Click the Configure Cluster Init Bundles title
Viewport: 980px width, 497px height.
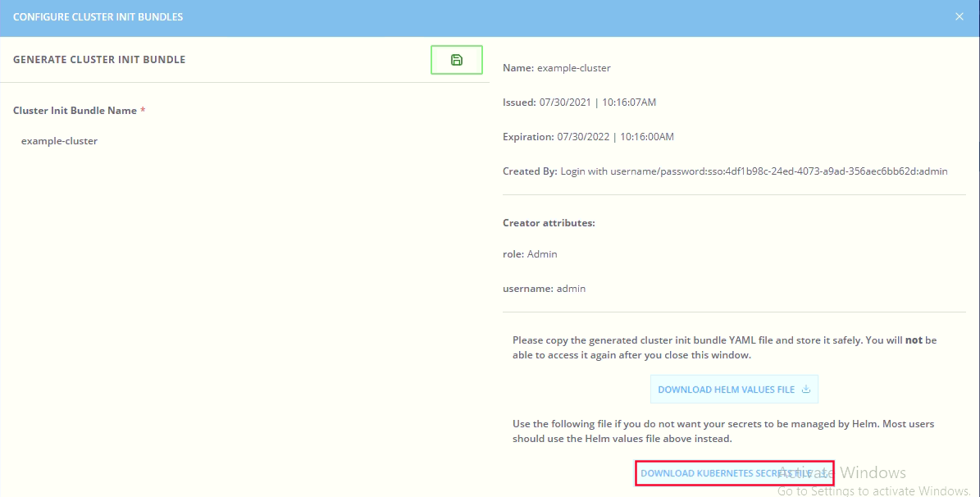(98, 16)
